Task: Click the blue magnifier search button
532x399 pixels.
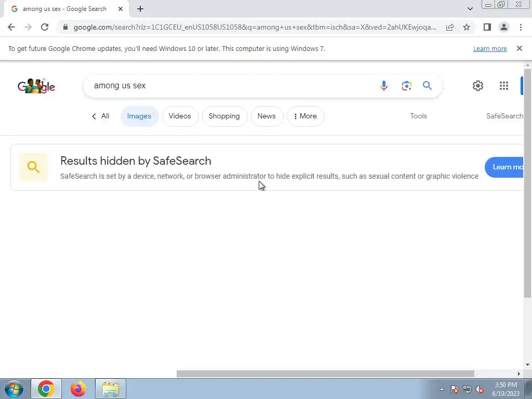Action: click(427, 86)
